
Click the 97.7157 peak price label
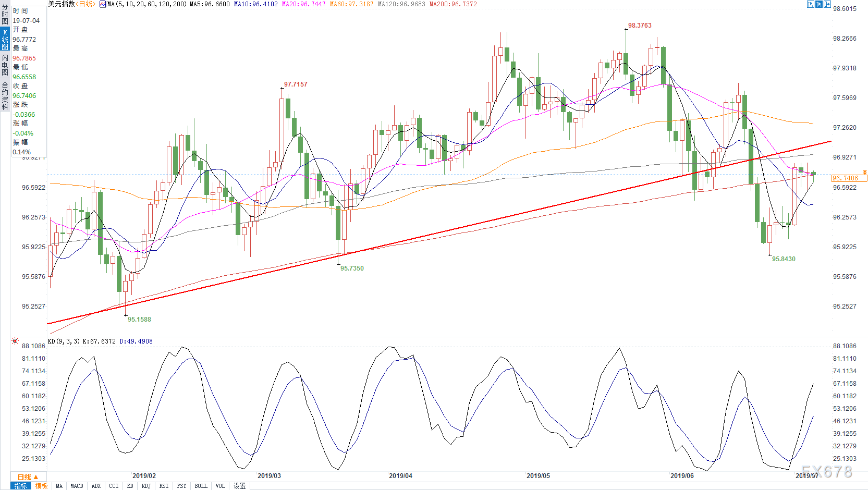click(296, 84)
